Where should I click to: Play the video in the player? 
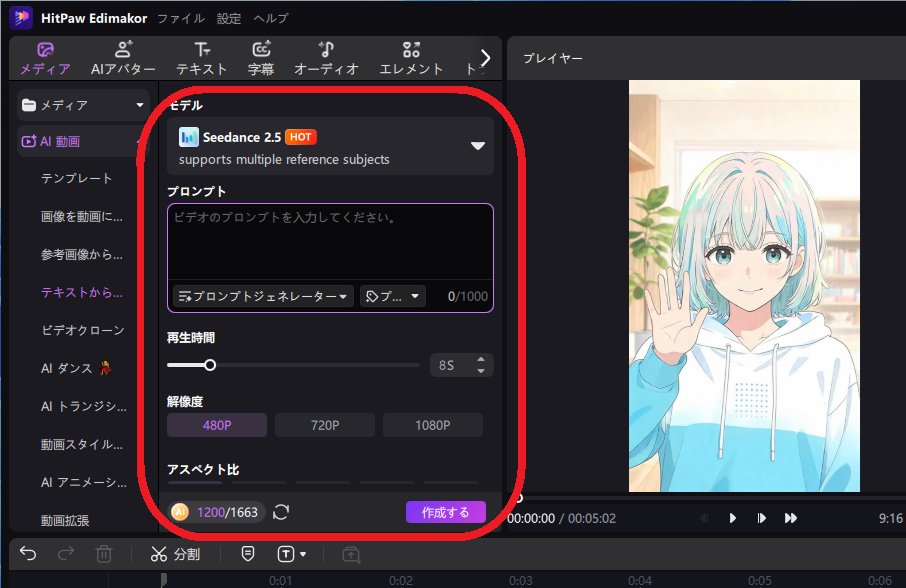pos(732,518)
